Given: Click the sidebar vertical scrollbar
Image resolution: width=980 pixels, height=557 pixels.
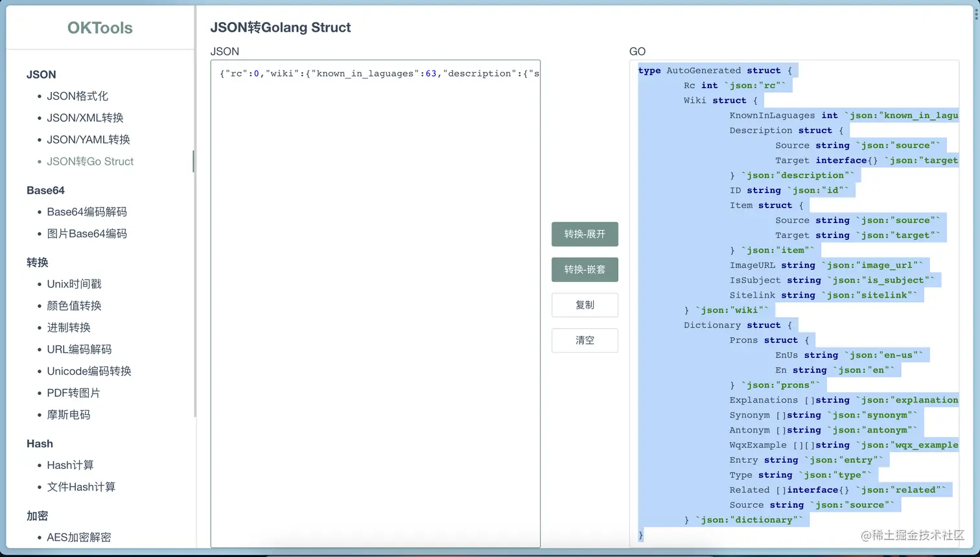Looking at the screenshot, I should tap(195, 211).
